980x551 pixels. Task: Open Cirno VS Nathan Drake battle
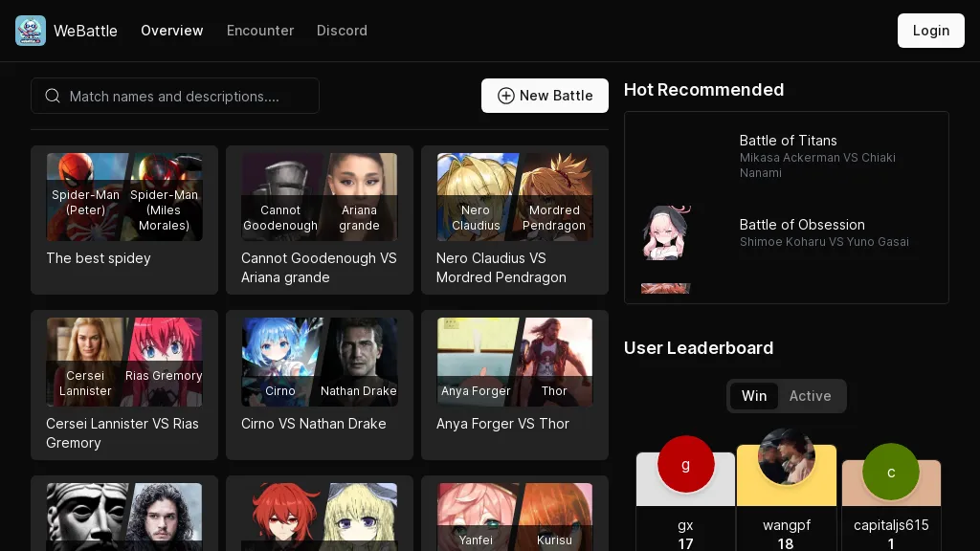(x=320, y=385)
